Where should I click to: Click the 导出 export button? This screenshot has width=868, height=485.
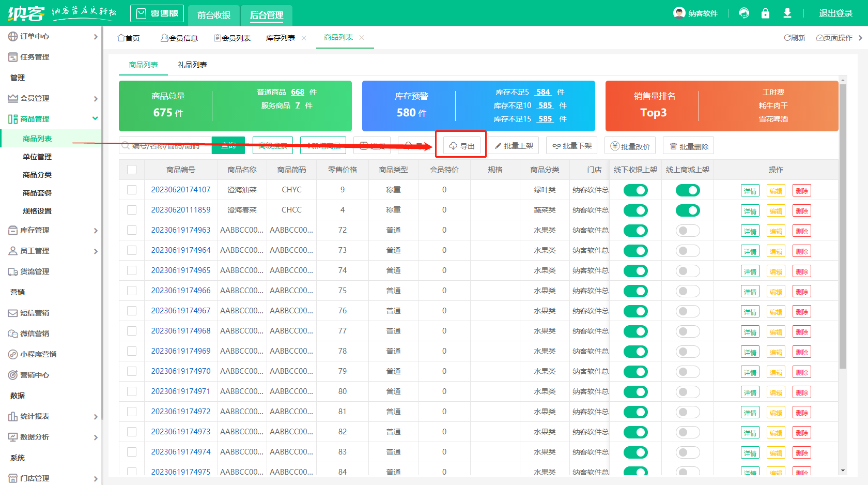click(x=461, y=146)
